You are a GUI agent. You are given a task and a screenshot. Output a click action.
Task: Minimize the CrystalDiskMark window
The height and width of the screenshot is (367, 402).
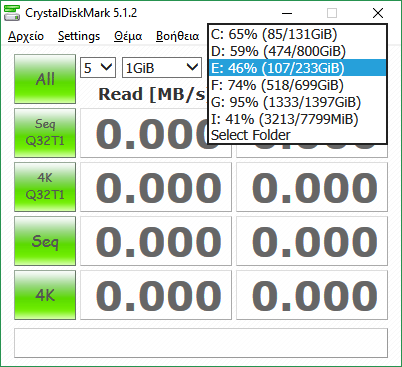coord(287,13)
